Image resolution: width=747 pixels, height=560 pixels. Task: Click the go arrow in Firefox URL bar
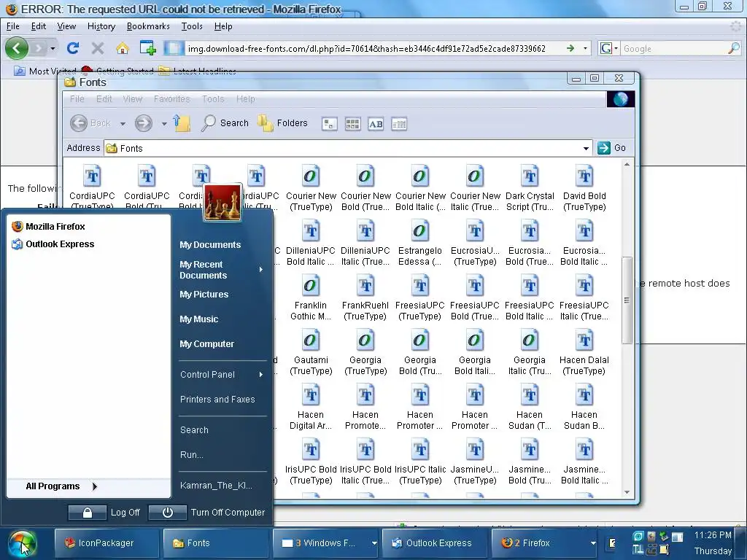pyautogui.click(x=570, y=48)
